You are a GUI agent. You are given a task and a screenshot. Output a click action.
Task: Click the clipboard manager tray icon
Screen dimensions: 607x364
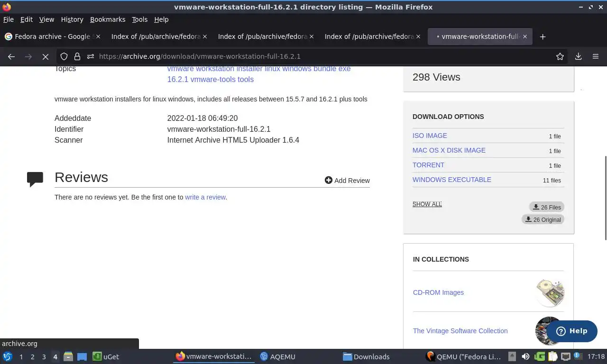tap(552, 356)
